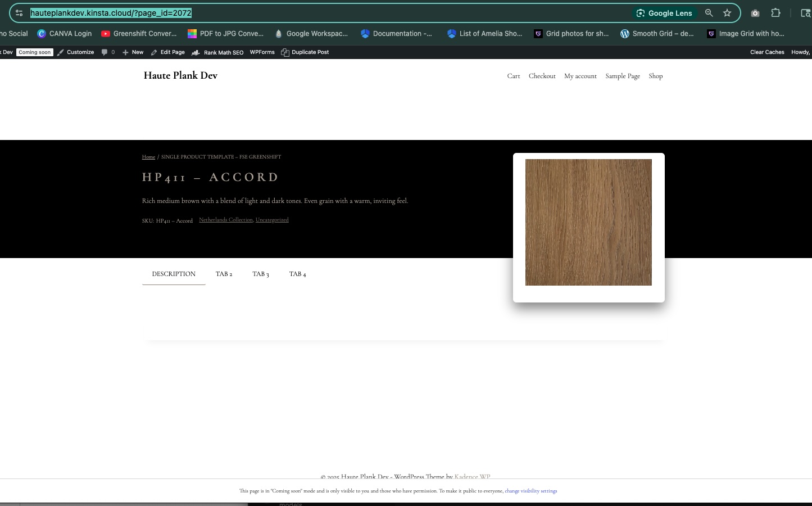Open the Shop navigation link
Viewport: 812px width, 506px height.
pos(656,76)
